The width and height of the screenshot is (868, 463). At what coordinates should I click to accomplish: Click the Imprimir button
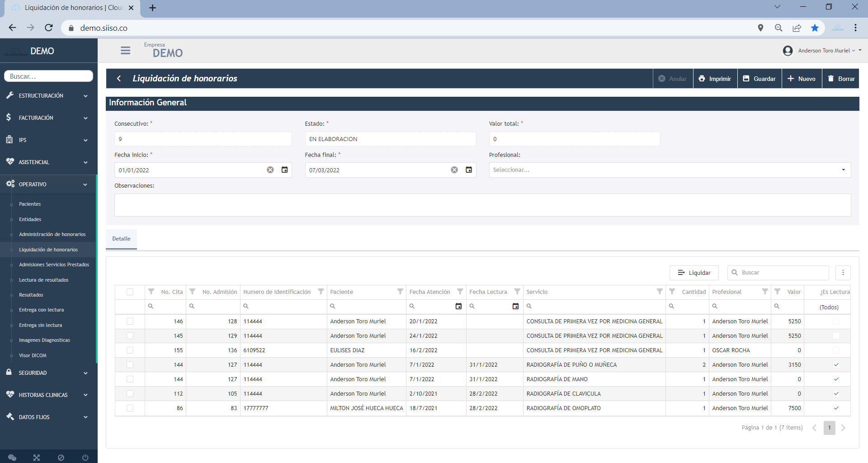pos(715,79)
